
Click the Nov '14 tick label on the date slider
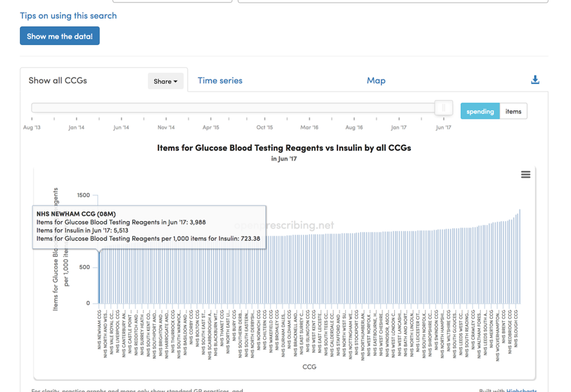pyautogui.click(x=166, y=128)
